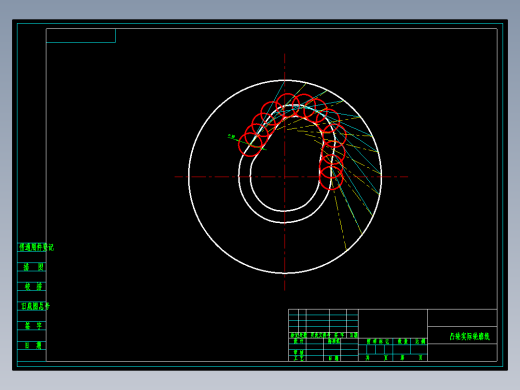Select the green dimension label left of cam
Image resolution: width=520 pixels, height=390 pixels.
click(231, 136)
